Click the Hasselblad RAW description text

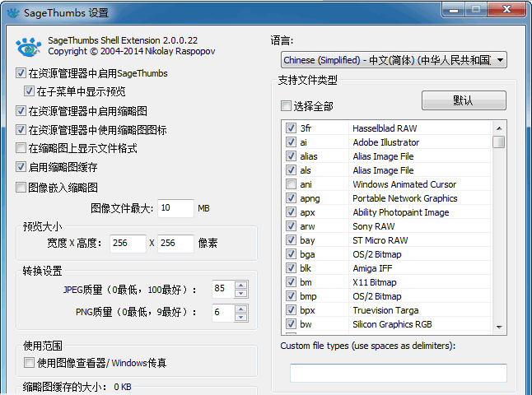[x=385, y=128]
